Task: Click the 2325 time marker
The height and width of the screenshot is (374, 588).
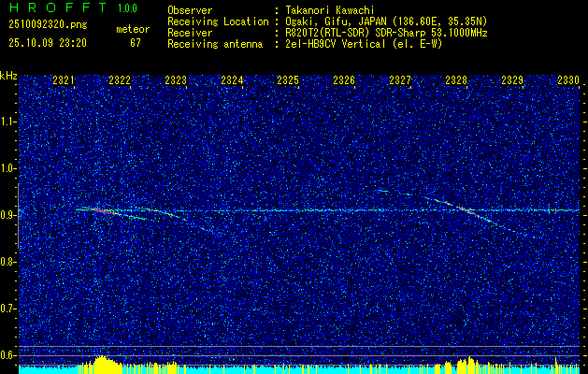Action: click(288, 79)
